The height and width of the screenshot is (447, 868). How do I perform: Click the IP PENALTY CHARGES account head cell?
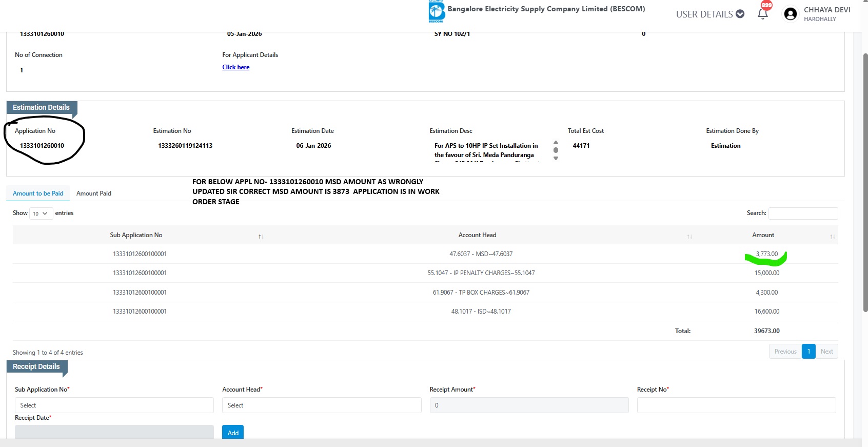coord(481,273)
